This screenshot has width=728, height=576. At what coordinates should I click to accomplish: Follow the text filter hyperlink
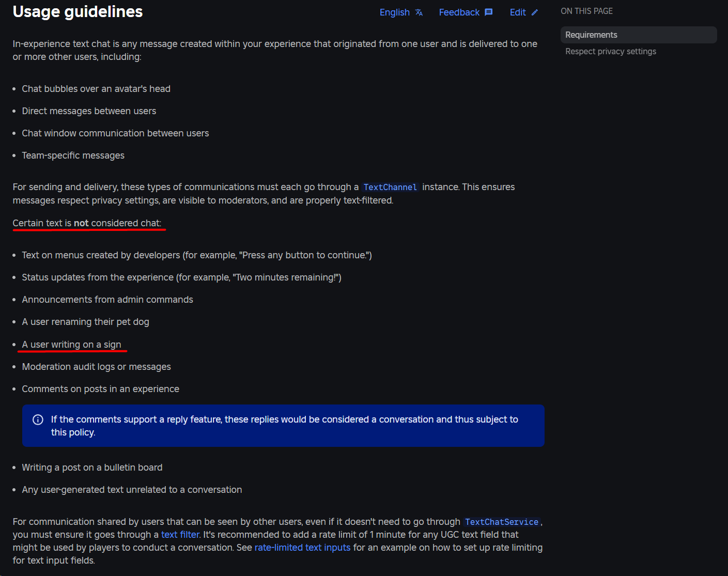180,534
